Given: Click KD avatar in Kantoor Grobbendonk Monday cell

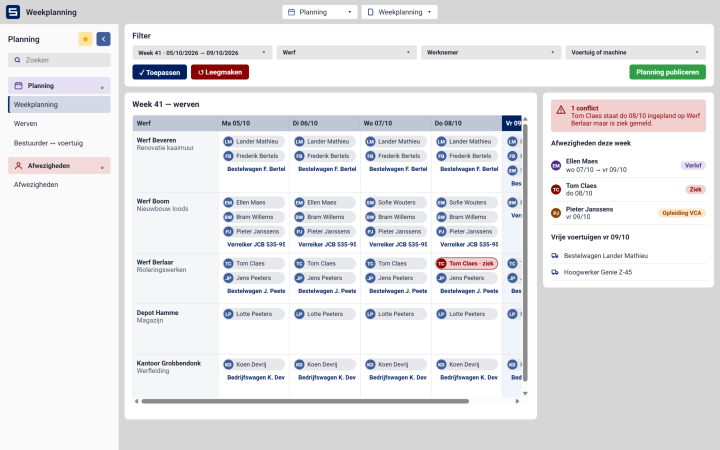Looking at the screenshot, I should 228,365.
